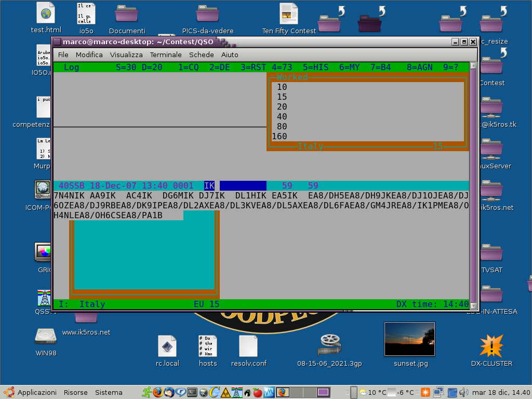The height and width of the screenshot is (399, 532).
Task: Open the system monitor graph panel icon
Action: (269, 393)
